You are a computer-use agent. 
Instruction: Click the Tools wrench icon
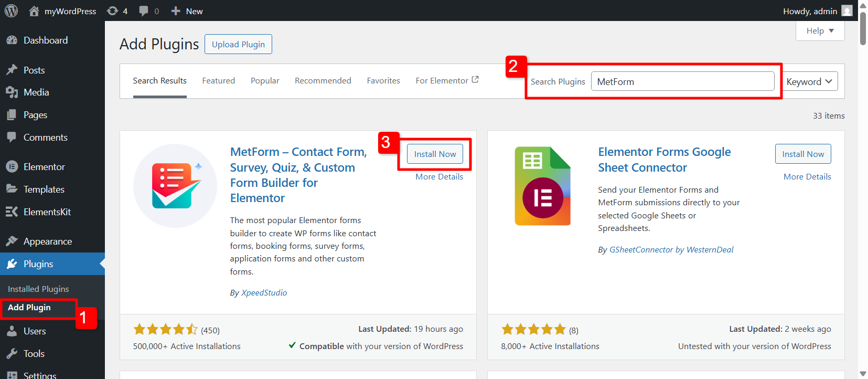pos(12,353)
